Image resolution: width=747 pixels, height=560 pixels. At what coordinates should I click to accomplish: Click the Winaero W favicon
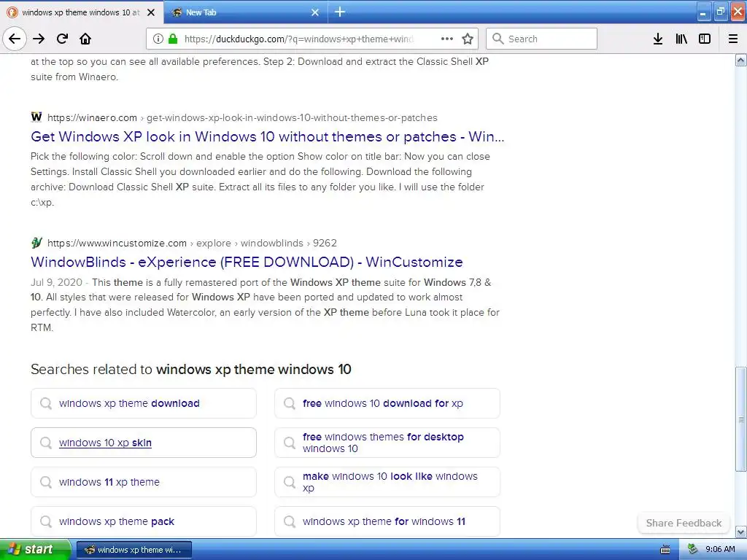pyautogui.click(x=36, y=117)
